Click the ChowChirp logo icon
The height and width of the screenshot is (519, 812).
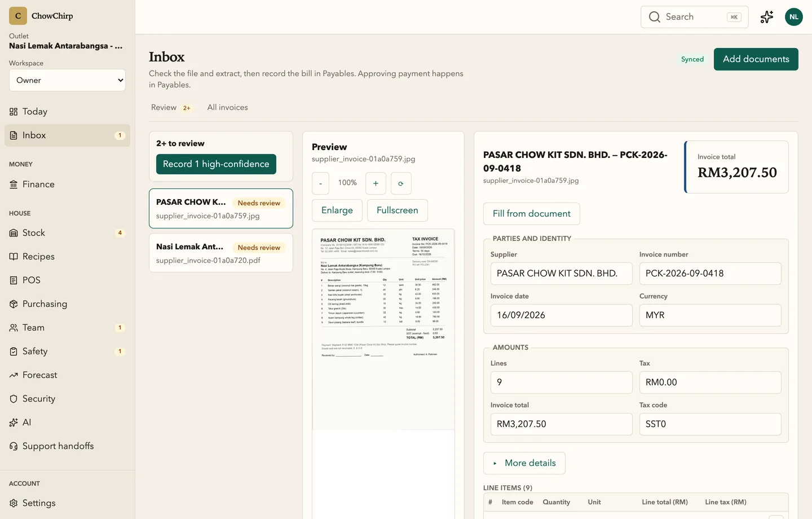click(x=18, y=16)
